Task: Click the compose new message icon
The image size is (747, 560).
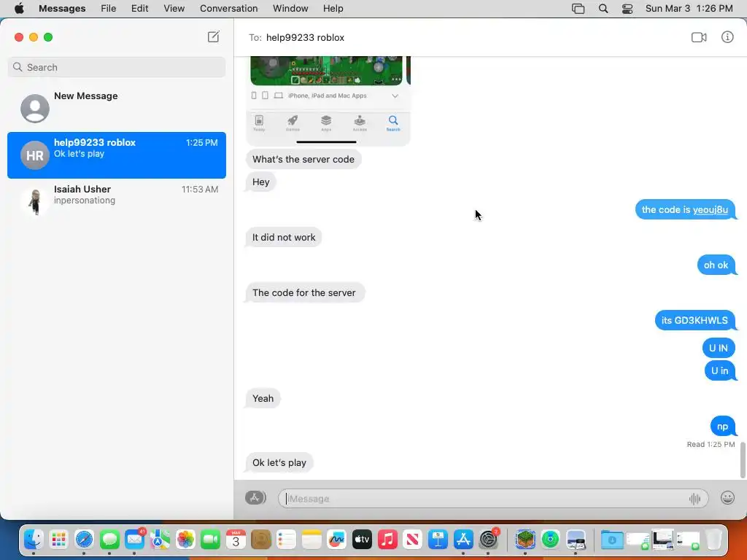Action: [214, 36]
